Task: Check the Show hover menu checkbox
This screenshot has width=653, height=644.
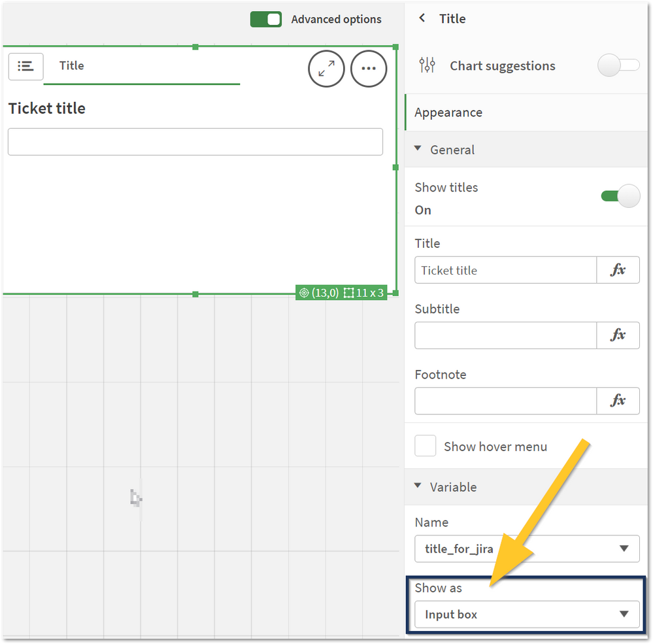Action: [x=425, y=446]
